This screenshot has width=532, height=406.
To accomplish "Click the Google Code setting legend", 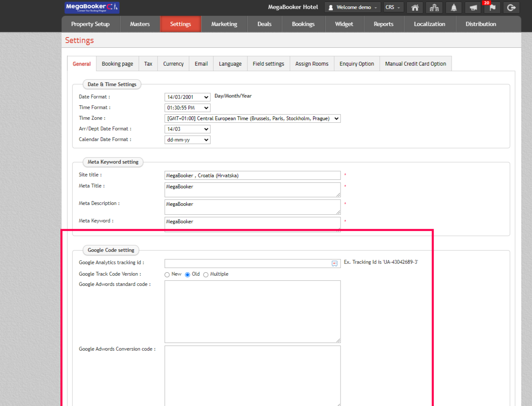I will click(111, 251).
